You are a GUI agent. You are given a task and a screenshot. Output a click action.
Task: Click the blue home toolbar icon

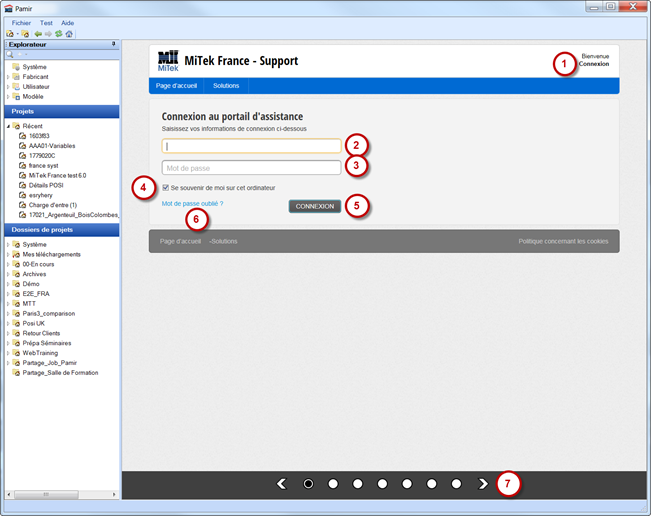69,34
